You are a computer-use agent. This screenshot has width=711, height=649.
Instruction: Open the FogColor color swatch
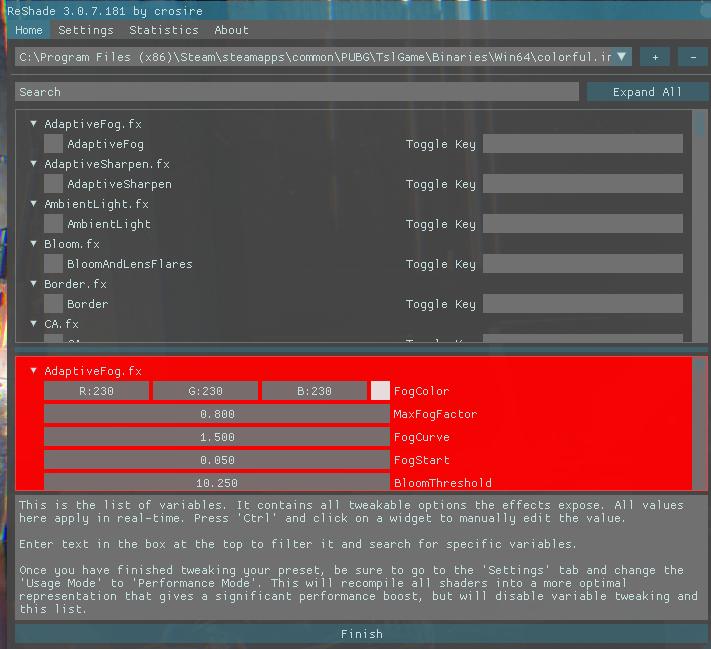click(x=380, y=391)
